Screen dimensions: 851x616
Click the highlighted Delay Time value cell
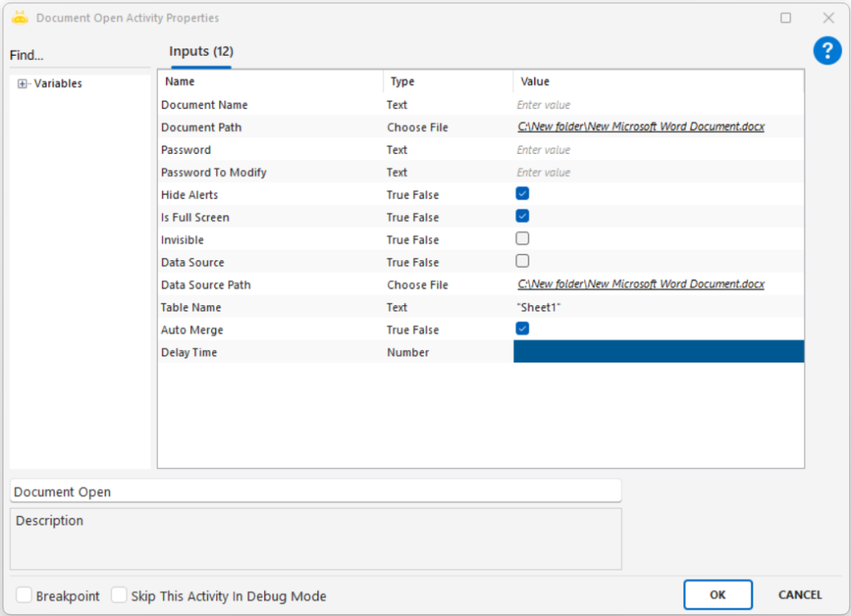pyautogui.click(x=658, y=352)
